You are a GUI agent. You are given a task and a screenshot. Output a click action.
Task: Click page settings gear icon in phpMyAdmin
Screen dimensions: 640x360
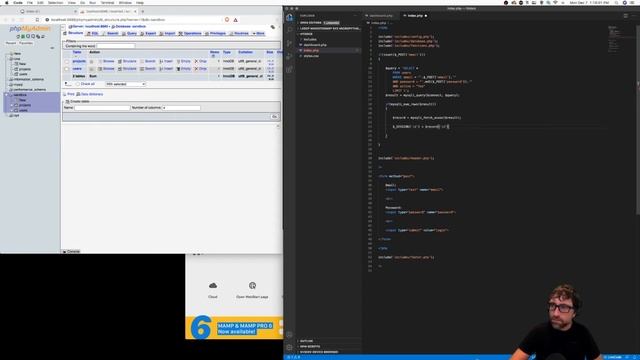coord(273,27)
